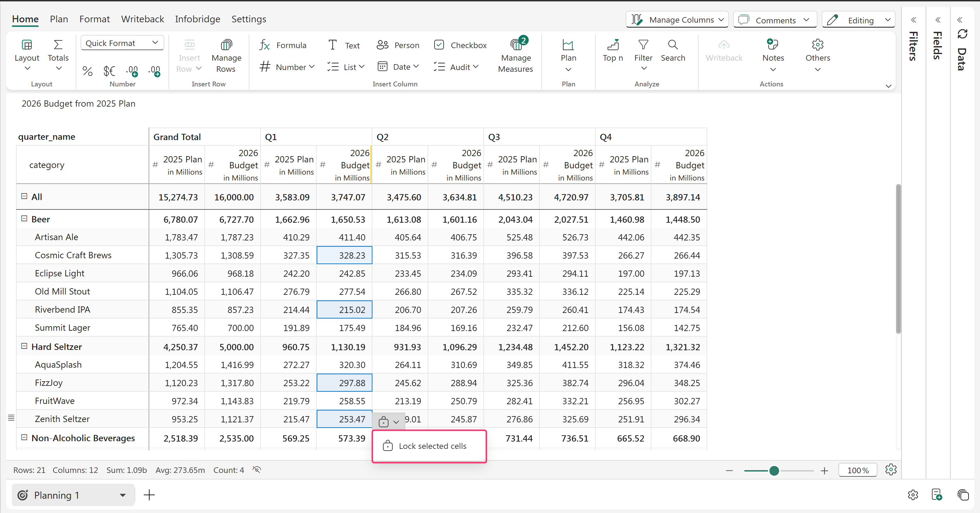Apply percentage number format

point(88,71)
